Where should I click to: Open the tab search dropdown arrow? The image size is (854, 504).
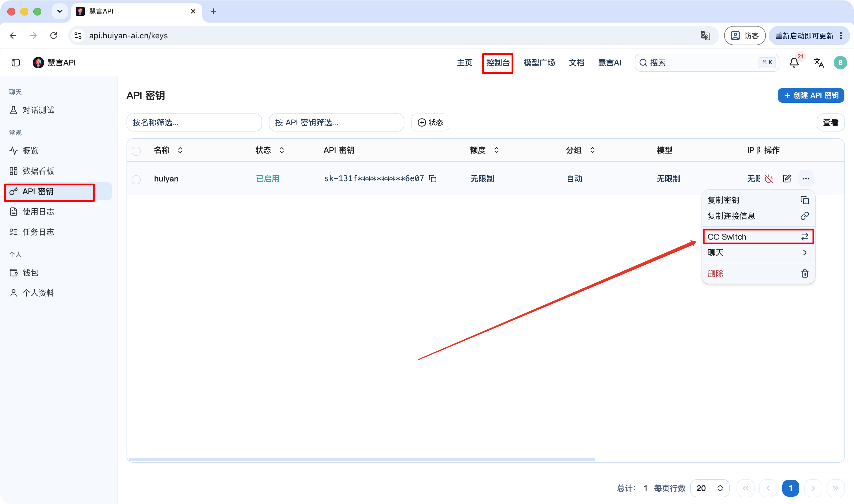point(60,11)
